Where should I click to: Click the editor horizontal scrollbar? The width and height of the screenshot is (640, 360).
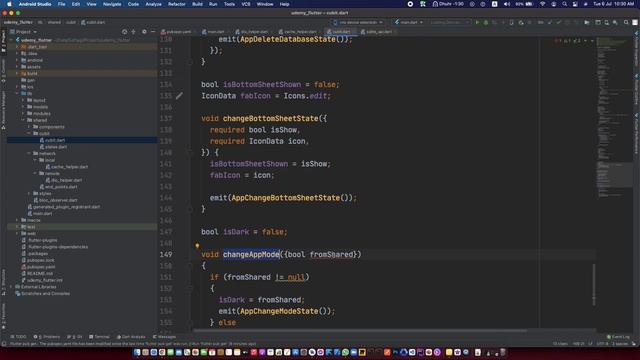click(x=359, y=330)
